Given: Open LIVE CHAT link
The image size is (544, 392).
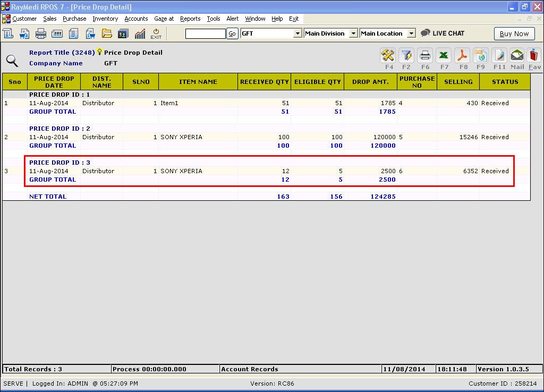Looking at the screenshot, I should 443,33.
